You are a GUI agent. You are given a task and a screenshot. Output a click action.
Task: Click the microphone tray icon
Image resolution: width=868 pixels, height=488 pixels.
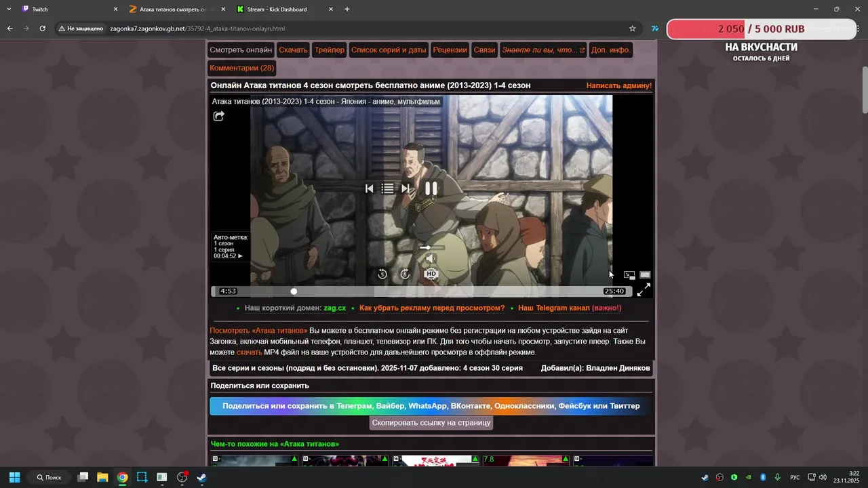(777, 477)
